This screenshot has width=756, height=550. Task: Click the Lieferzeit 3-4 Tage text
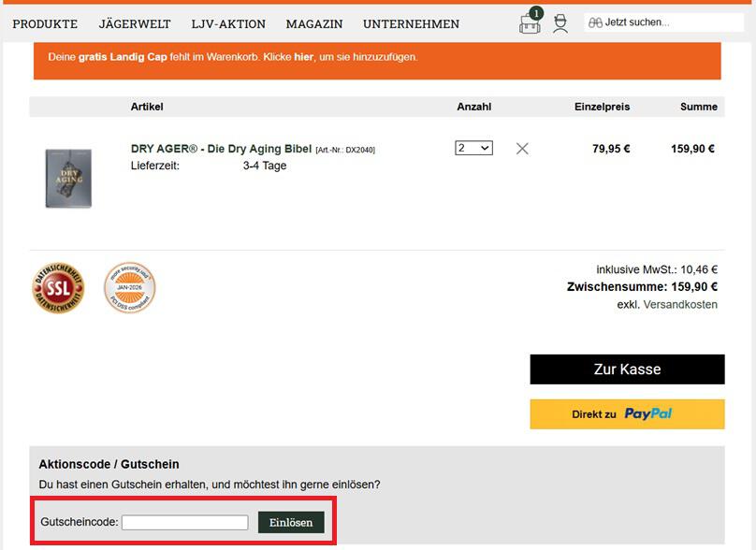tap(209, 166)
